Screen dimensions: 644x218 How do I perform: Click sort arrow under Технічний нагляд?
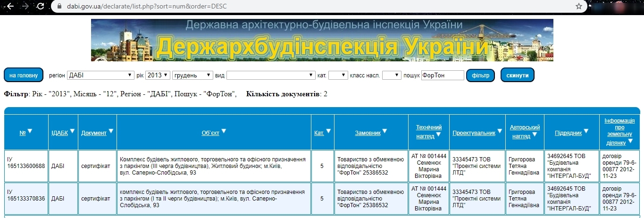[438, 135]
